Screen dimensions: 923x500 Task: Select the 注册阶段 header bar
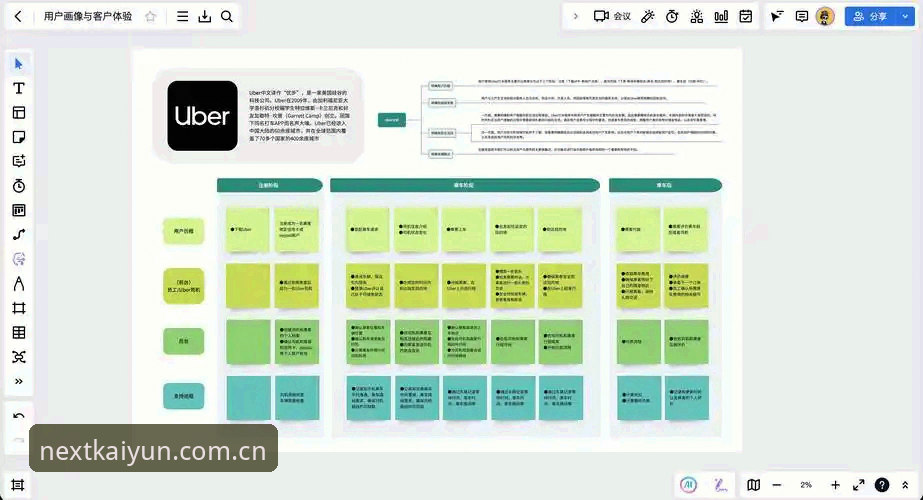click(x=270, y=185)
